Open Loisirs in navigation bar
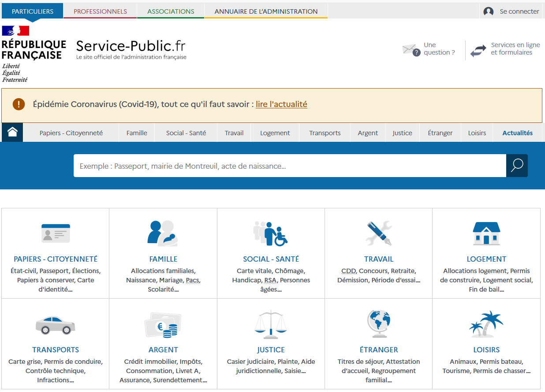 [x=477, y=133]
